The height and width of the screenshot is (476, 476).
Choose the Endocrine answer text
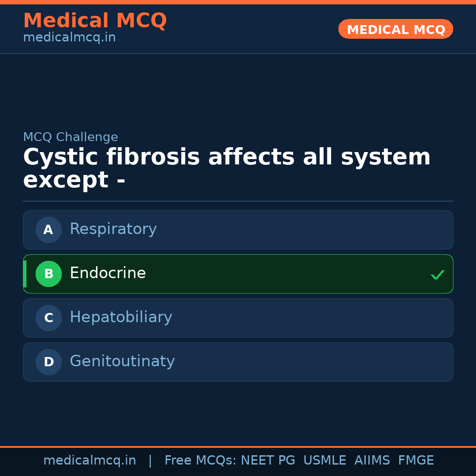coord(108,273)
